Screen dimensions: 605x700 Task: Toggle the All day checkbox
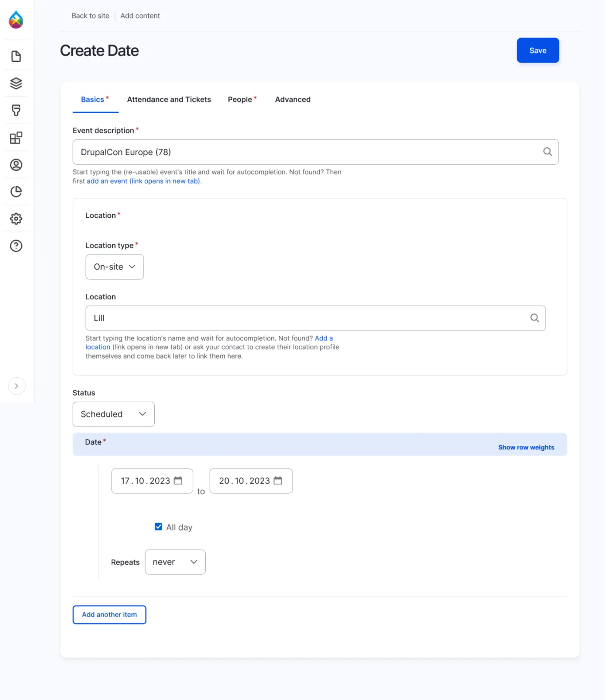pos(159,527)
